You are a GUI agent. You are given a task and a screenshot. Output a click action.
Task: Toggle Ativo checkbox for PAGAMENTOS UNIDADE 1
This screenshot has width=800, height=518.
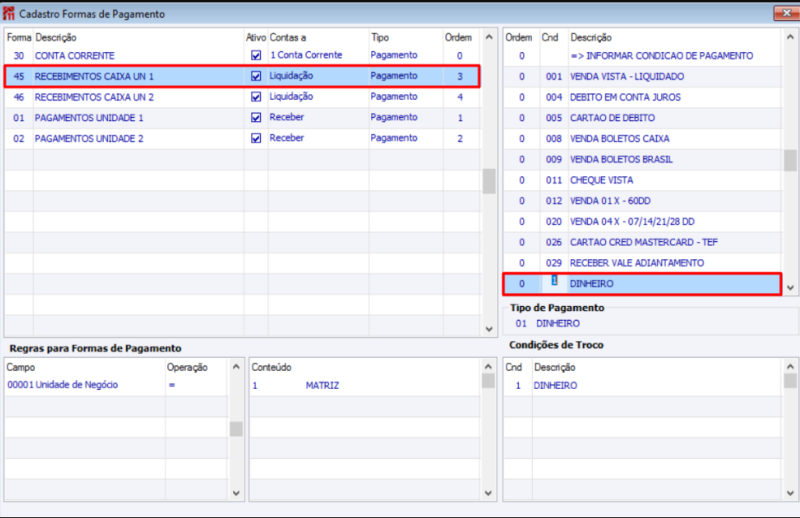tap(256, 117)
